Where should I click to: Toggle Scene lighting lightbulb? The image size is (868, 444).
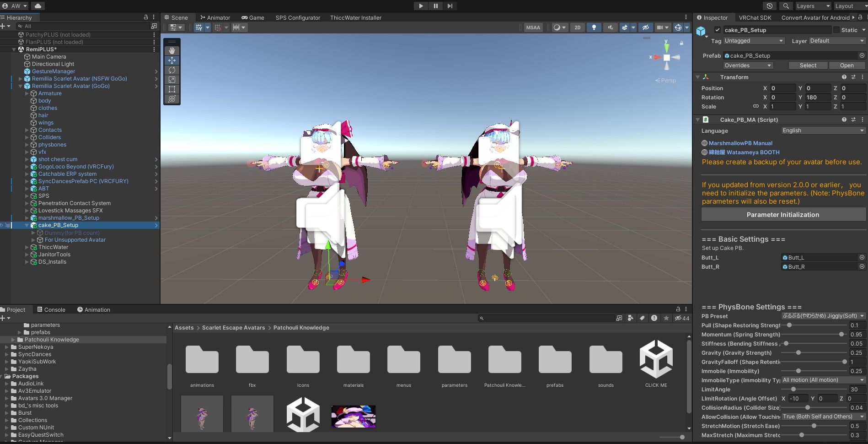tap(594, 27)
